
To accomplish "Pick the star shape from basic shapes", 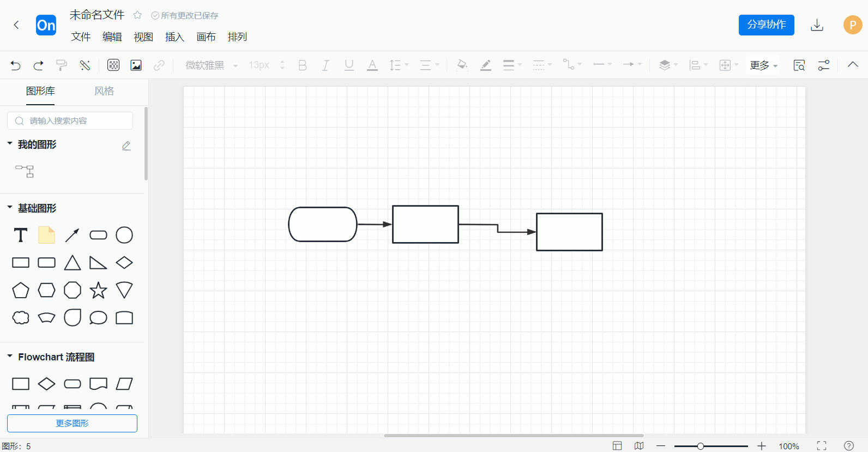I will pyautogui.click(x=98, y=290).
